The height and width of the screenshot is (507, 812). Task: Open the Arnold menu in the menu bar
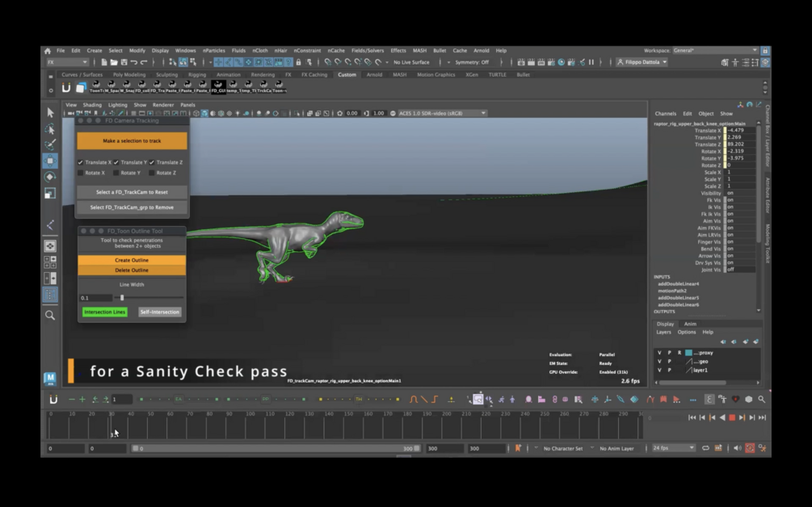pyautogui.click(x=481, y=51)
